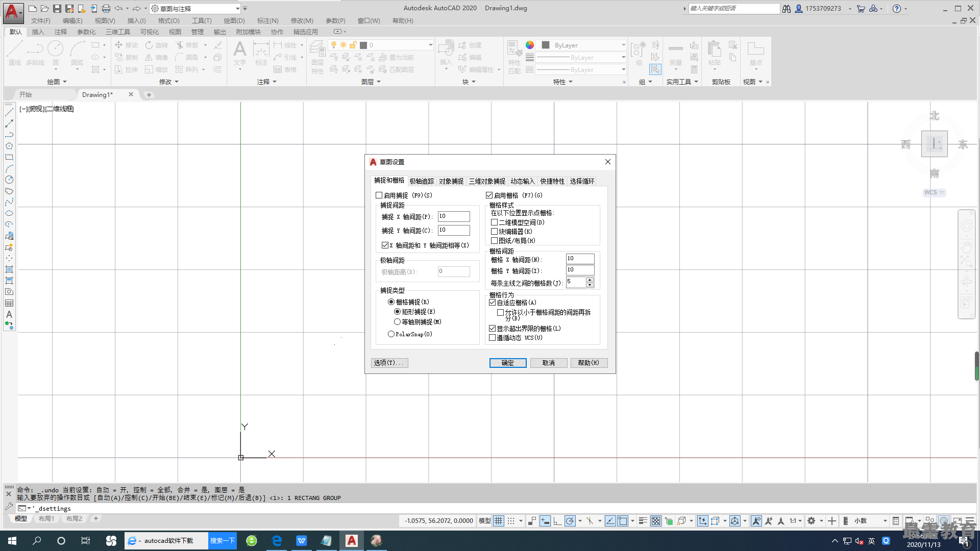Open the Layer Properties (图层特性) panel

click(x=317, y=57)
